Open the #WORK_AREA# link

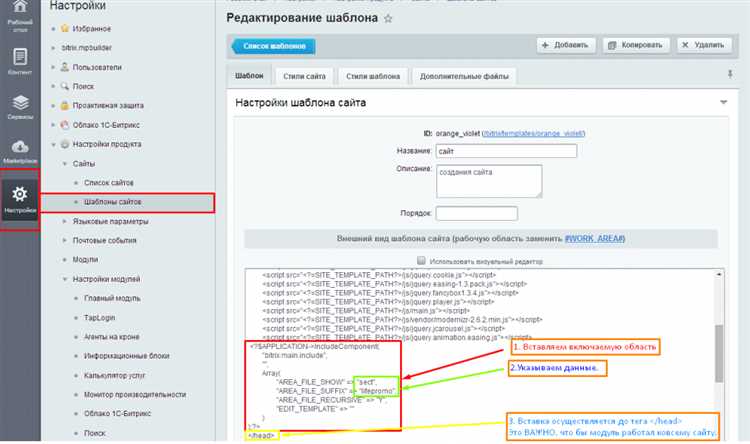point(595,238)
